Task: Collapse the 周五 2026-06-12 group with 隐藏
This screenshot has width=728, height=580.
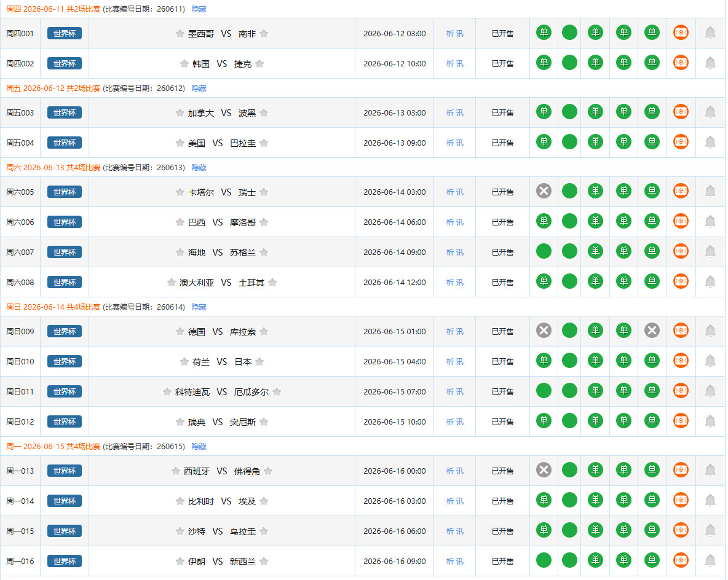Action: tap(199, 88)
